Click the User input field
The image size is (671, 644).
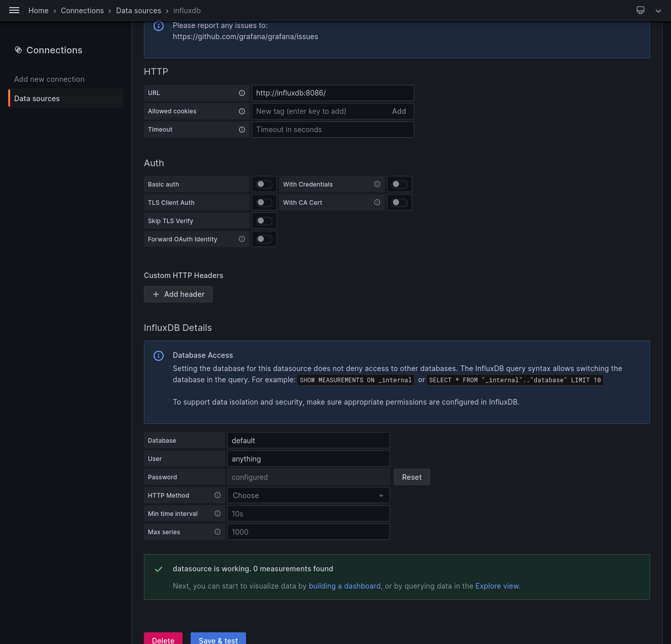pos(309,458)
